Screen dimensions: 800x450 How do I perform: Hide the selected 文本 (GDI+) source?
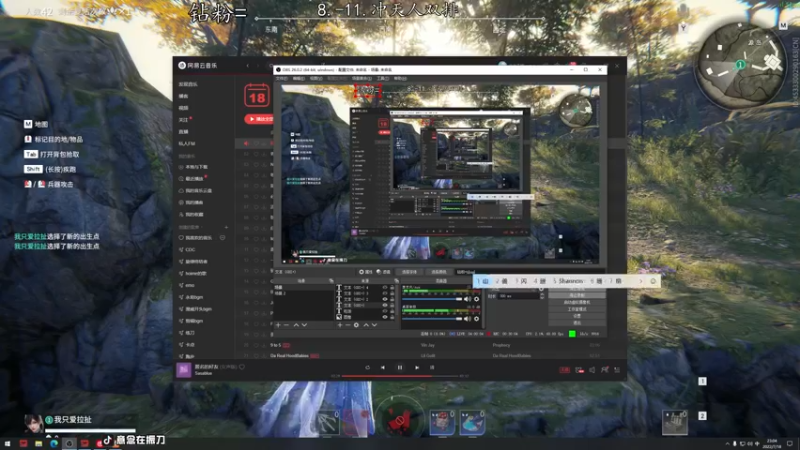coord(385,305)
